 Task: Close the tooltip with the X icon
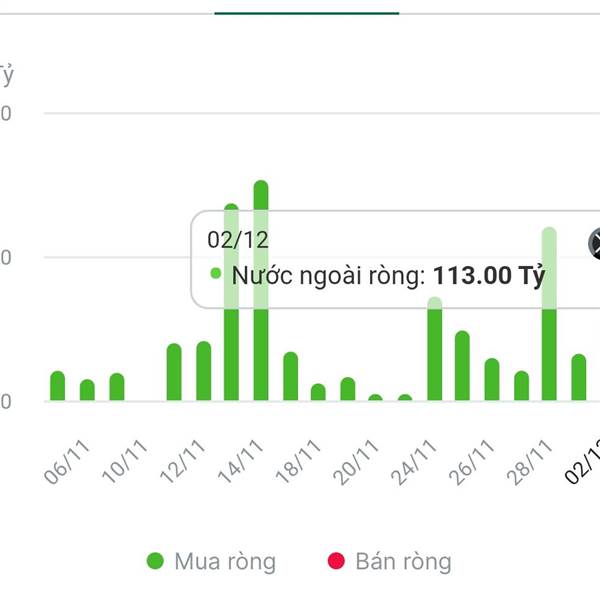[x=594, y=243]
